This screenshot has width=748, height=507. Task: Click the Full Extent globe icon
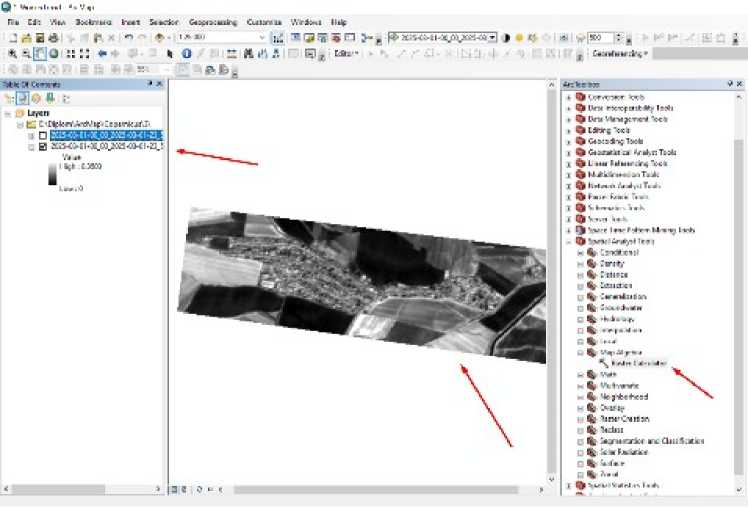(53, 53)
